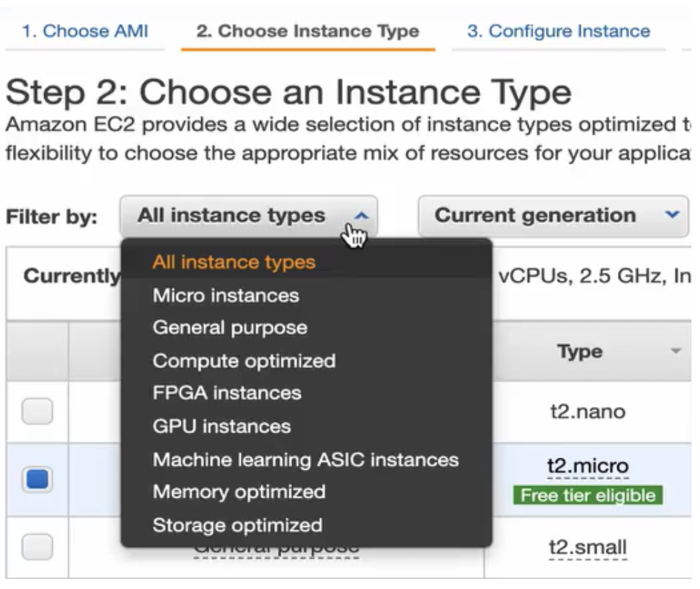This screenshot has height=589, width=700.
Task: Pick Compute optimized from the dropdown
Action: pos(244,361)
